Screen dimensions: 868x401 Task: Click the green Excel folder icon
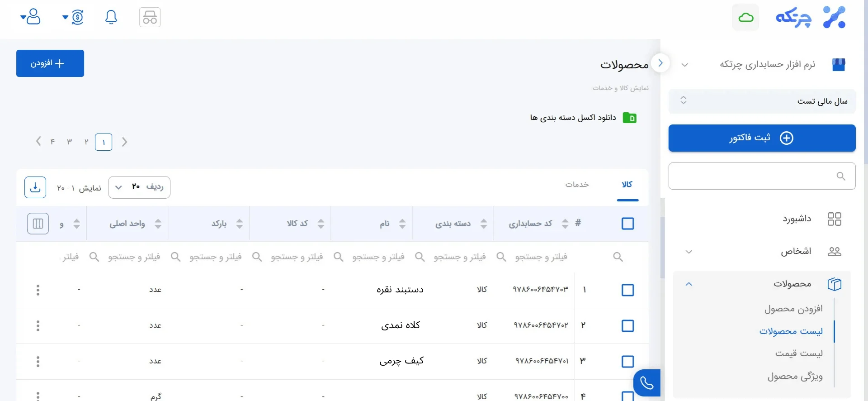pos(629,118)
